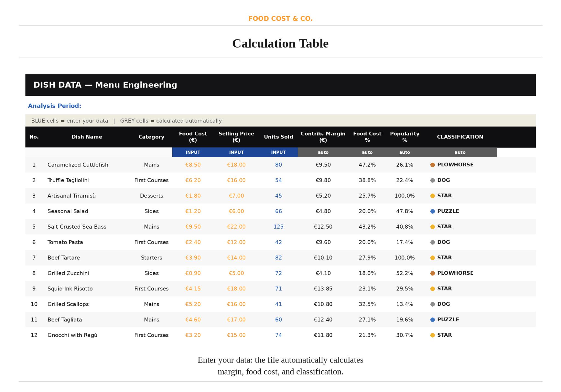The height and width of the screenshot is (392, 561).
Task: Click the €8.50 food cost cell
Action: (x=193, y=165)
